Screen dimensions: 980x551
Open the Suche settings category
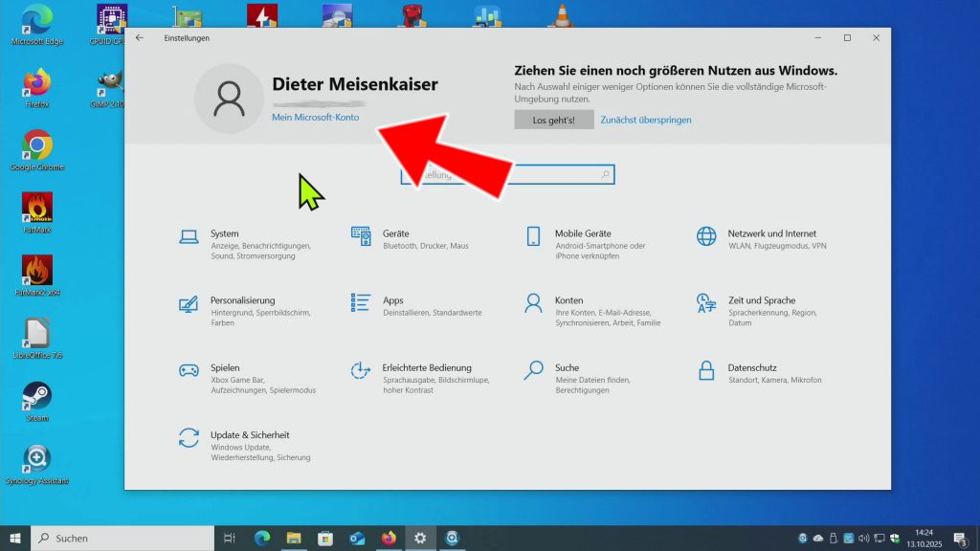click(567, 368)
